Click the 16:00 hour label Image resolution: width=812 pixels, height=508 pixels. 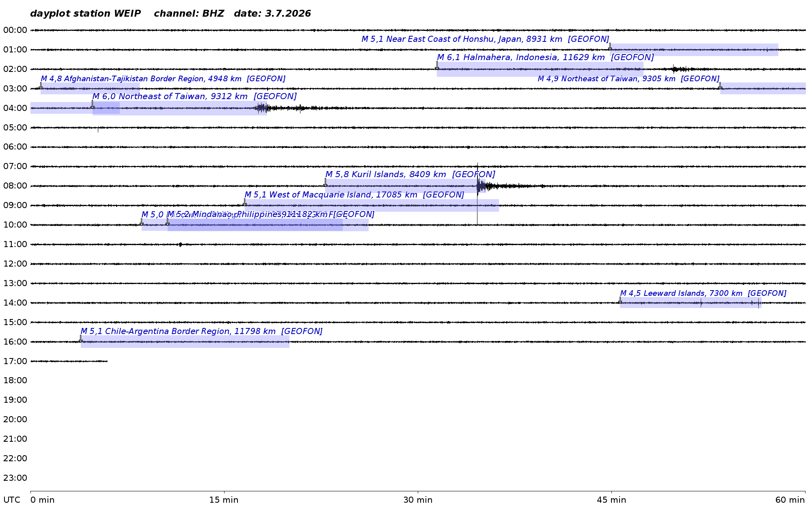15,342
